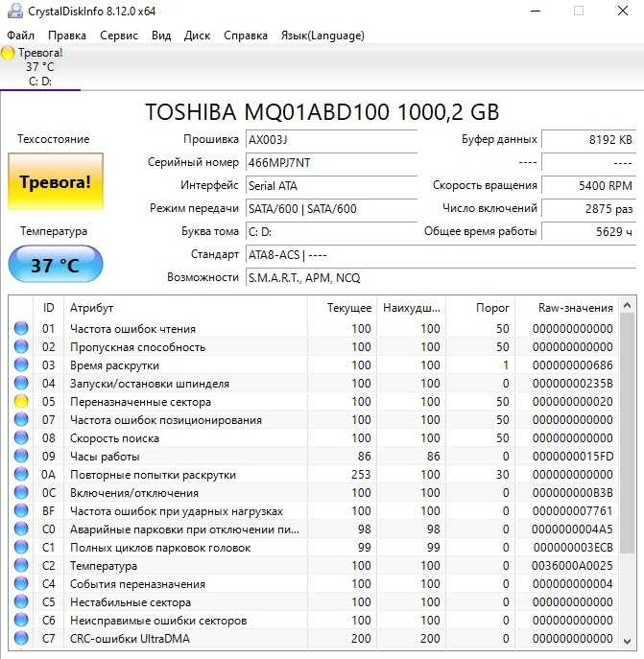
Task: Click the firmware field AX003J
Action: [331, 139]
